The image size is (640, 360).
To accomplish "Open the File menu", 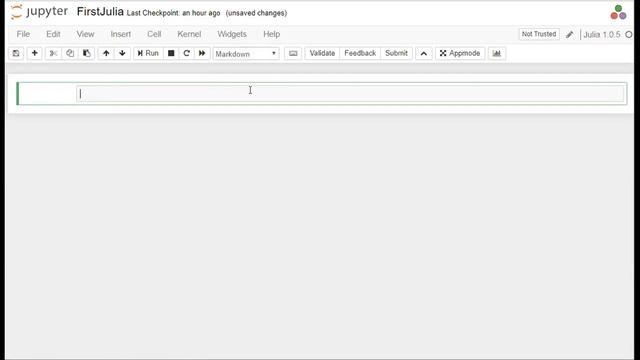I will coord(23,34).
